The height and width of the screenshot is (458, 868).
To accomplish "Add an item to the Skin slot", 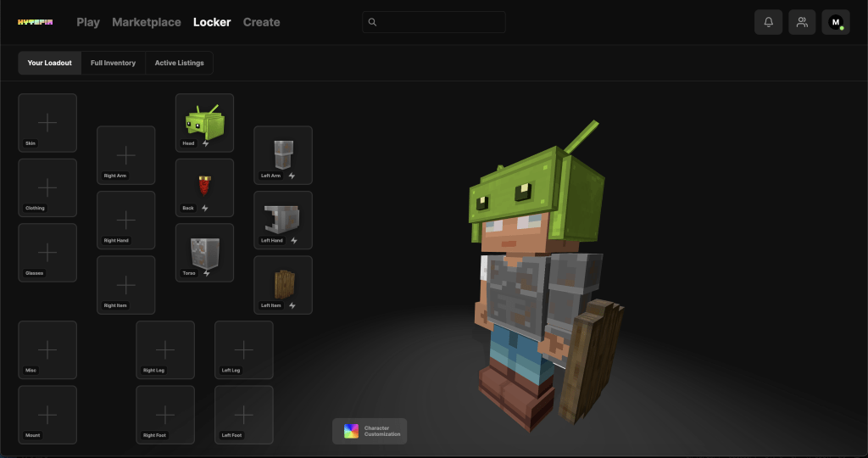I will pos(47,123).
